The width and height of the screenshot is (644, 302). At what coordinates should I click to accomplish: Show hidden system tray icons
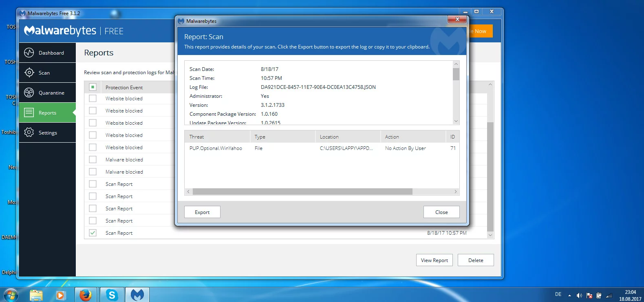coord(569,295)
